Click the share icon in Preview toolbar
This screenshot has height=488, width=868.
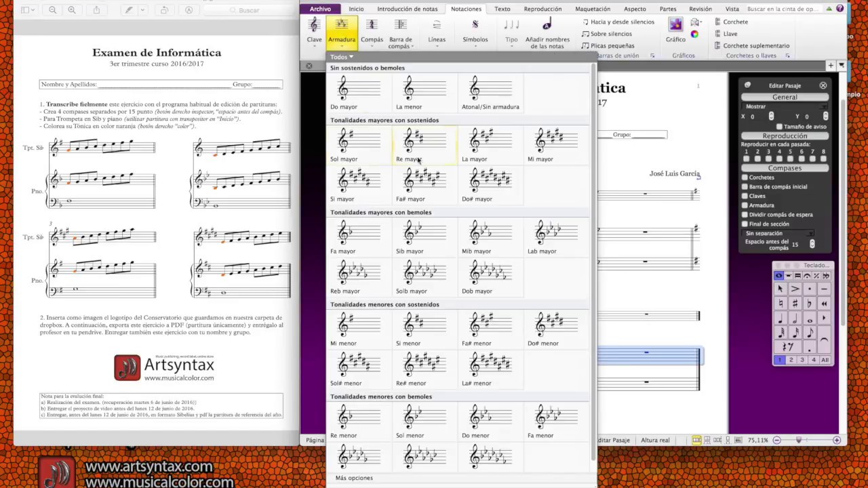click(96, 10)
